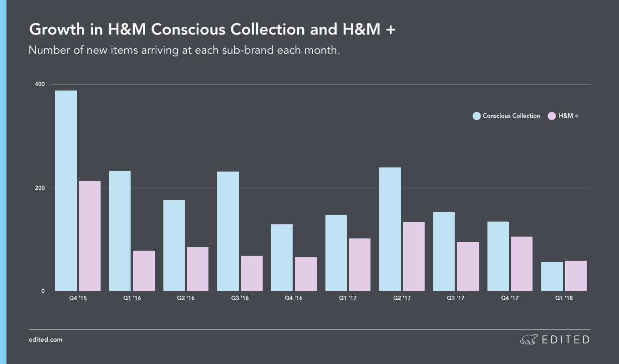Screen dimensions: 619x364
Task: Click the Q1 '18 axis label
Action: coord(564,298)
